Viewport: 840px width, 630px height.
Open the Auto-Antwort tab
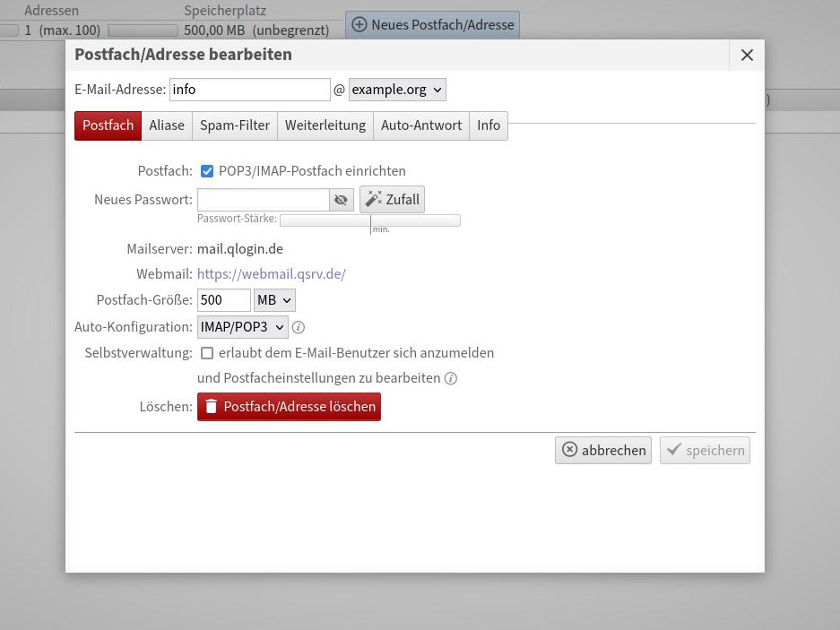coord(421,125)
